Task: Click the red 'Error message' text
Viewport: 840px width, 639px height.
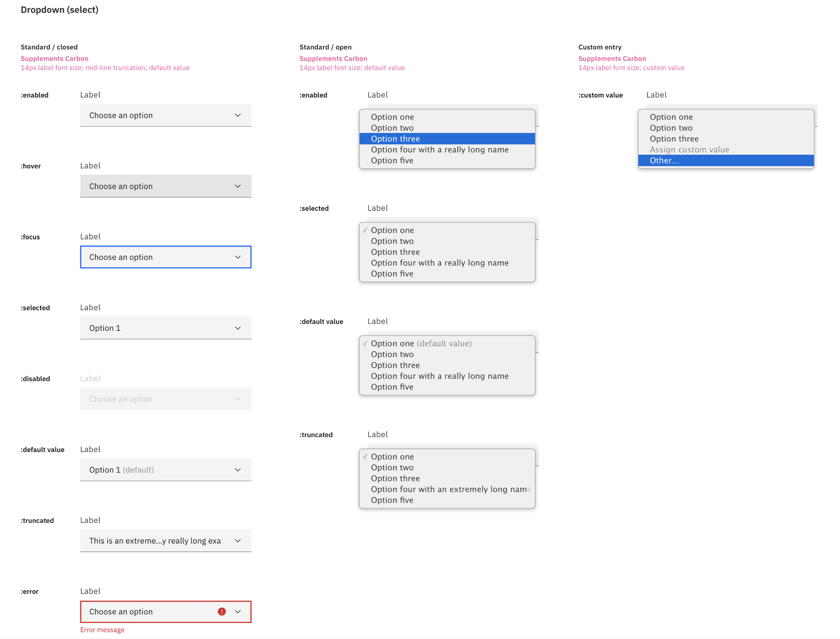Action: pyautogui.click(x=102, y=629)
